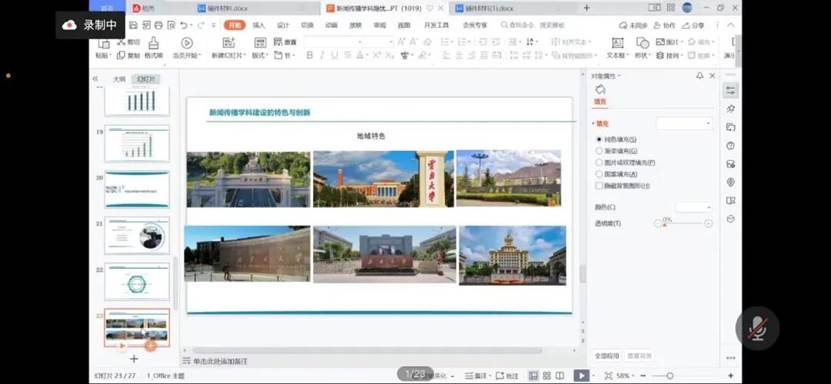Click the undo arrow icon
Viewport: 831px width, 384px height.
183,25
